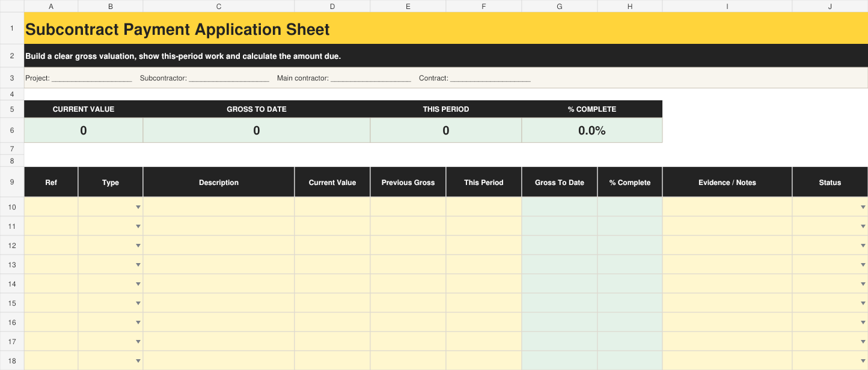Click the Previous Gross table header
This screenshot has height=370, width=868.
408,182
